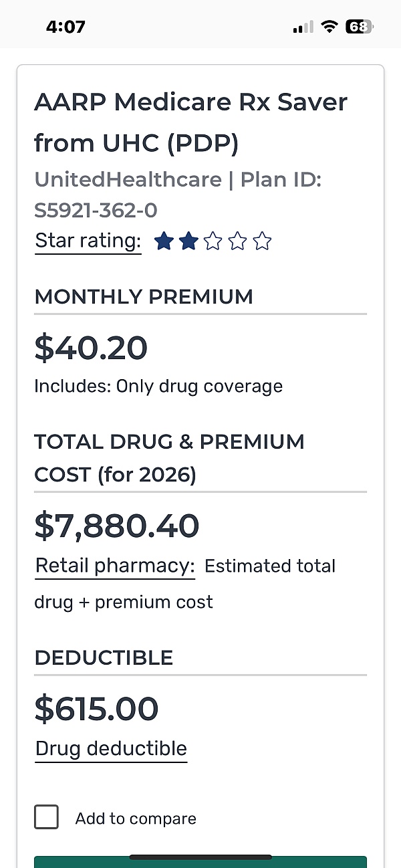Tap the $615.00 deductible amount
The width and height of the screenshot is (401, 868).
point(96,709)
